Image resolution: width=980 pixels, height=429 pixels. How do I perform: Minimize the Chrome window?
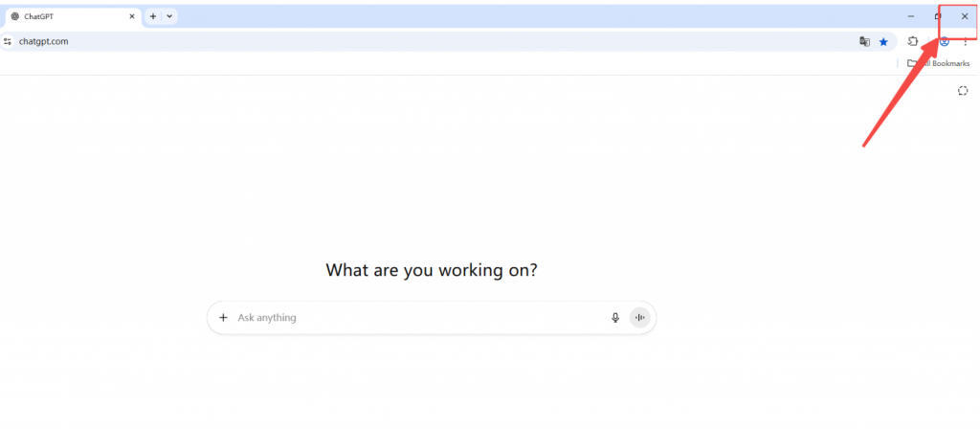click(x=911, y=16)
